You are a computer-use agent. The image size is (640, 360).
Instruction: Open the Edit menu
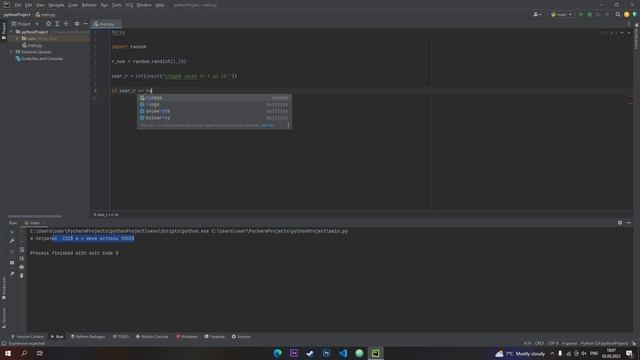29,5
